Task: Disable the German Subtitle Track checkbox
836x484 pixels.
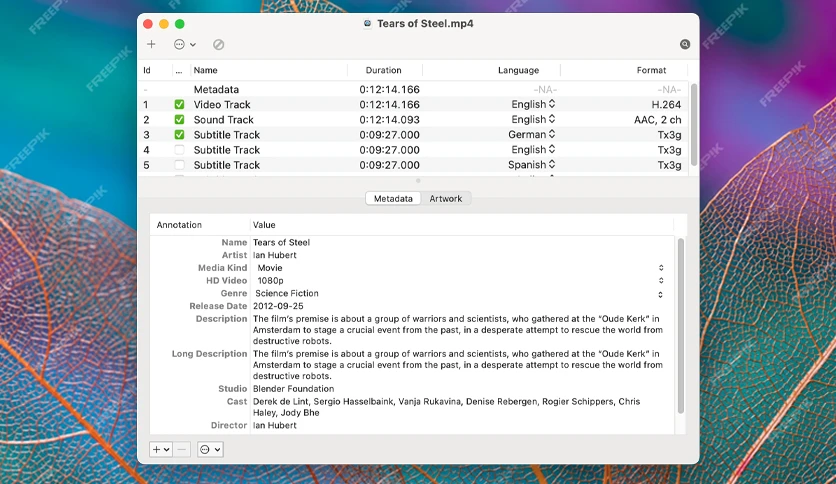Action: (x=179, y=135)
